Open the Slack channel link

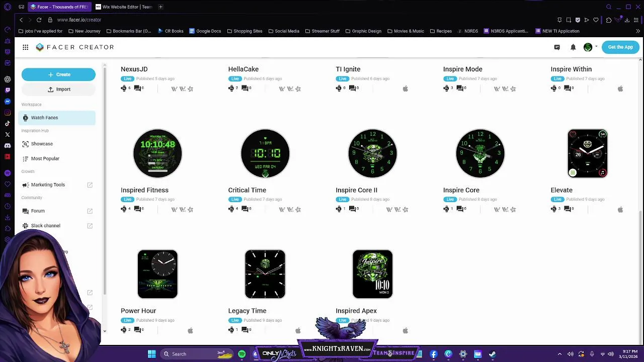45,225
